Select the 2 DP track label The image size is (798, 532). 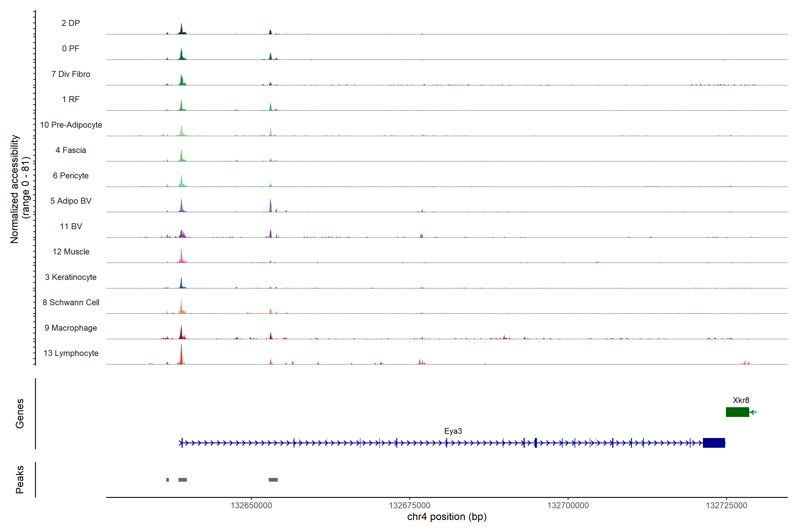click(70, 23)
